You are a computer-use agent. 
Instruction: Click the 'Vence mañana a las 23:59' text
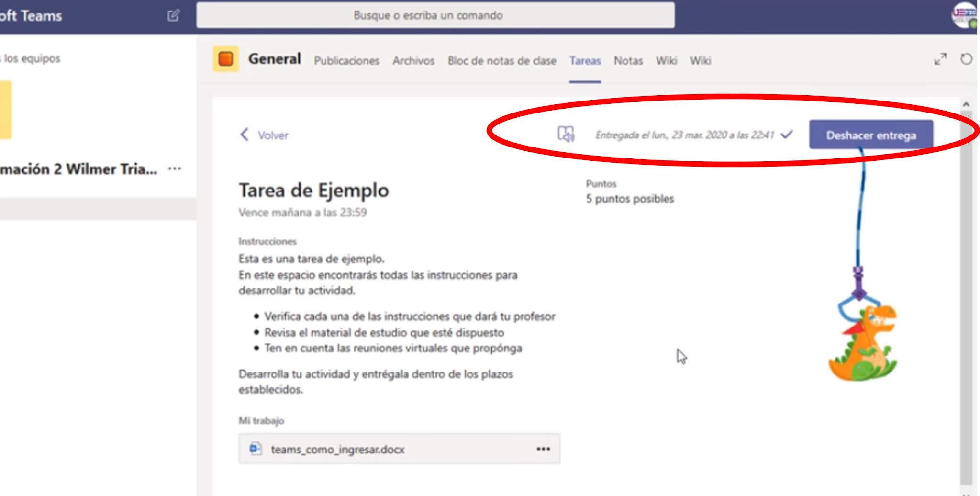point(302,213)
